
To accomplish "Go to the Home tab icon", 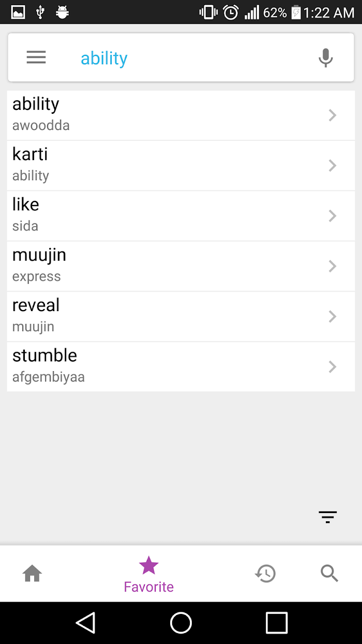I will (32, 574).
